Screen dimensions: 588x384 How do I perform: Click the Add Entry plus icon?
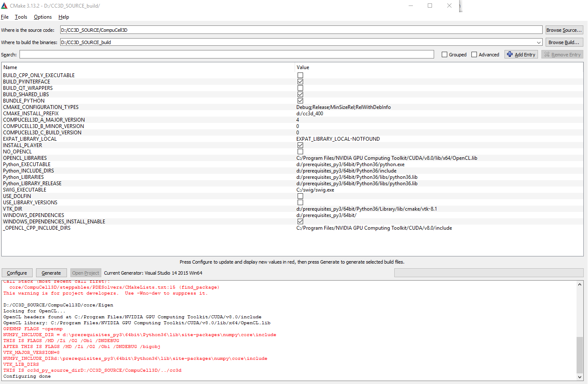pyautogui.click(x=510, y=55)
